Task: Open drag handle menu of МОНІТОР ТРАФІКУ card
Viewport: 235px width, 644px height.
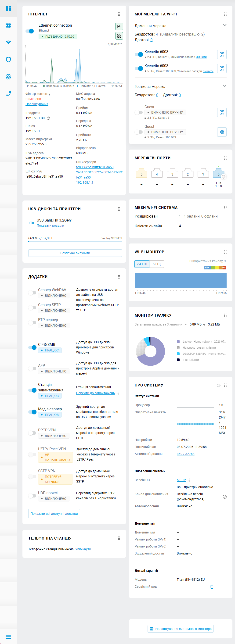Action: point(225,315)
